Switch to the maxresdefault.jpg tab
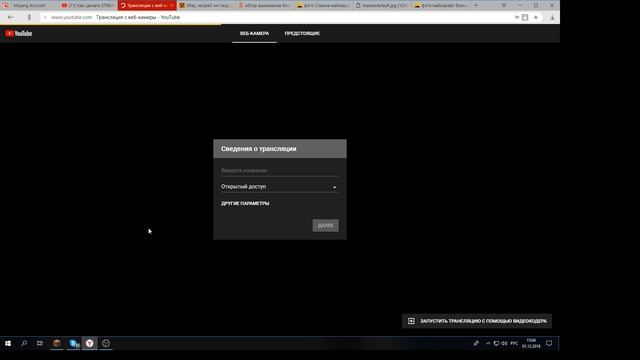Image resolution: width=640 pixels, height=360 pixels. coord(382,5)
